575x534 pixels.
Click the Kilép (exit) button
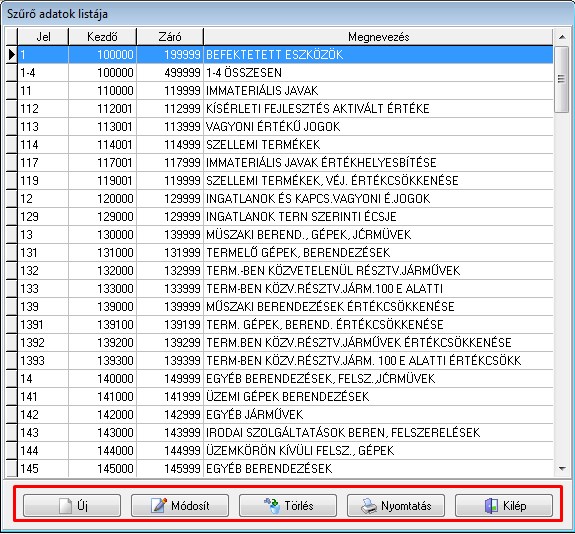click(x=504, y=506)
